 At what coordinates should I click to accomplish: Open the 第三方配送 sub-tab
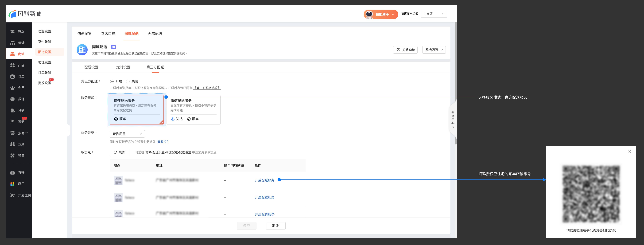coord(155,67)
